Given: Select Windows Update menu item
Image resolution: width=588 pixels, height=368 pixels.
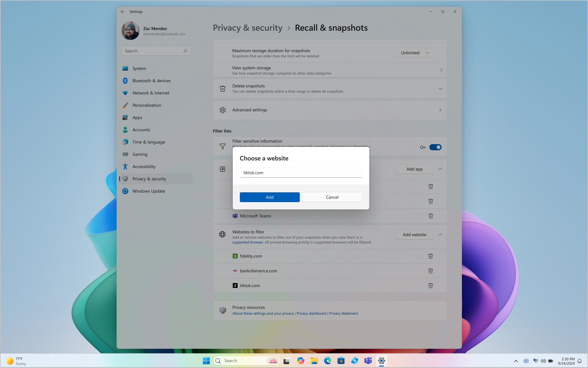Looking at the screenshot, I should [149, 191].
